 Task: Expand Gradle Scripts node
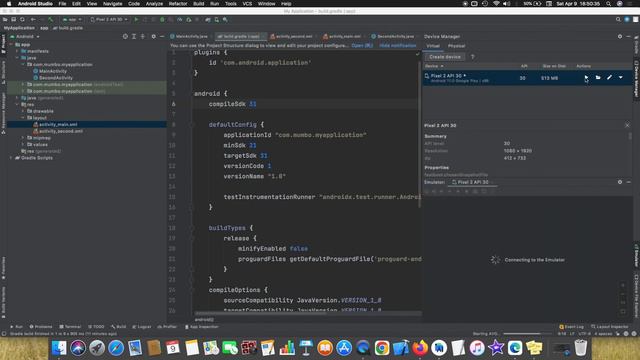(11, 158)
